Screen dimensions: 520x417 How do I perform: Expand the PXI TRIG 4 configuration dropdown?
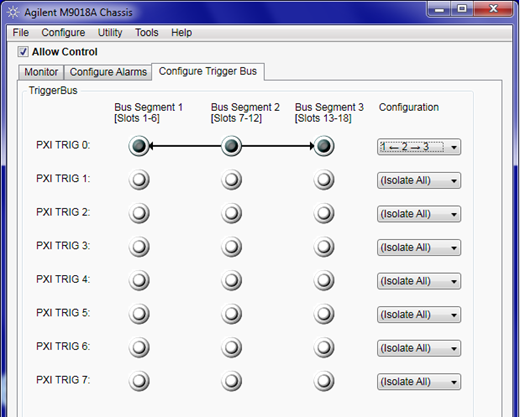(x=419, y=281)
